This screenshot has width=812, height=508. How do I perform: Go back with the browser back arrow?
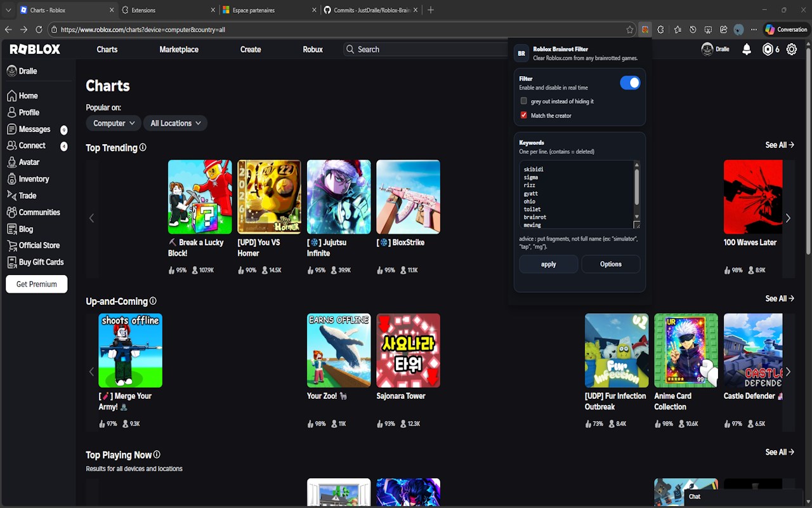[8, 29]
